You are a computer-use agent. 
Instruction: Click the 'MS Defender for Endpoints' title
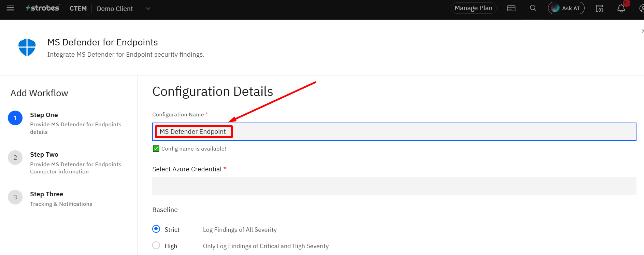pos(102,42)
